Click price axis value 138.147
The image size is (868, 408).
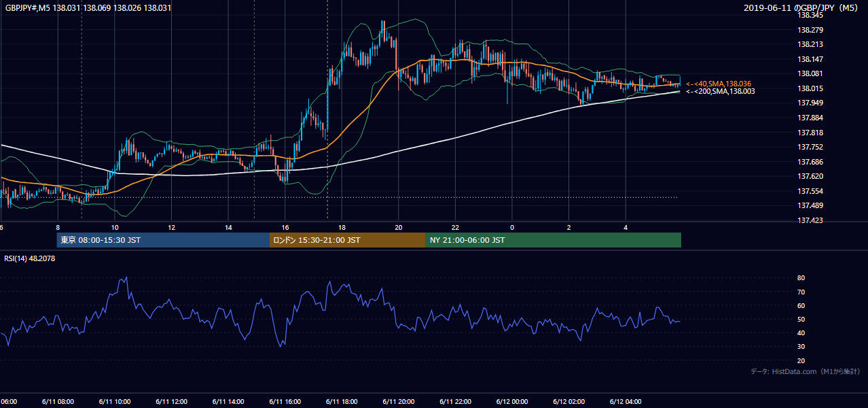(x=810, y=59)
